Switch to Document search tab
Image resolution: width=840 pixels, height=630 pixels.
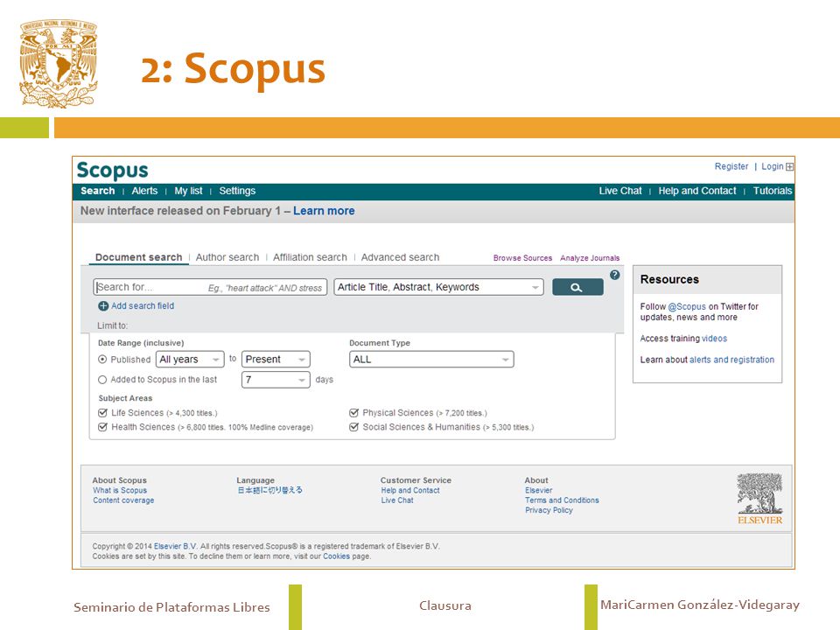pyautogui.click(x=139, y=257)
